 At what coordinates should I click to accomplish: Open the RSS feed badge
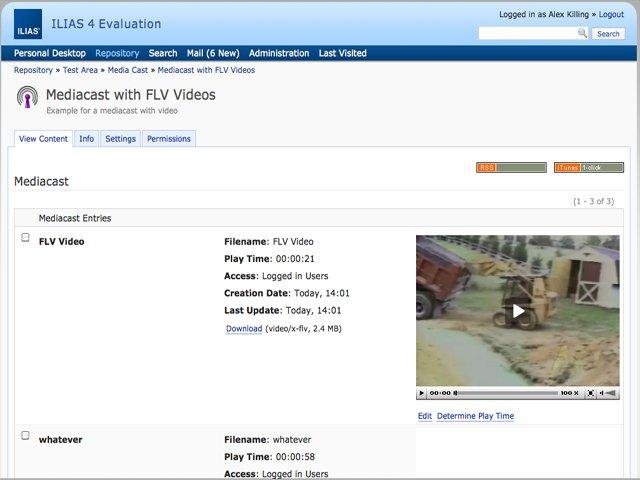(x=511, y=167)
